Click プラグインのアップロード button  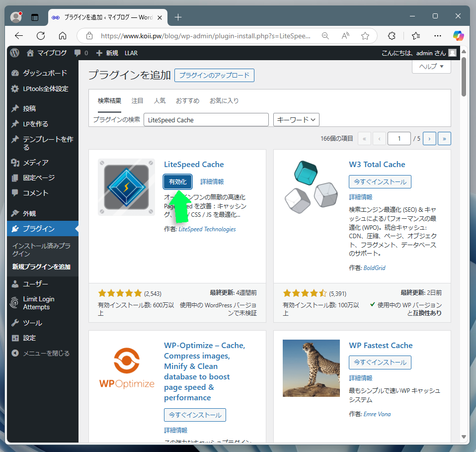coord(214,76)
